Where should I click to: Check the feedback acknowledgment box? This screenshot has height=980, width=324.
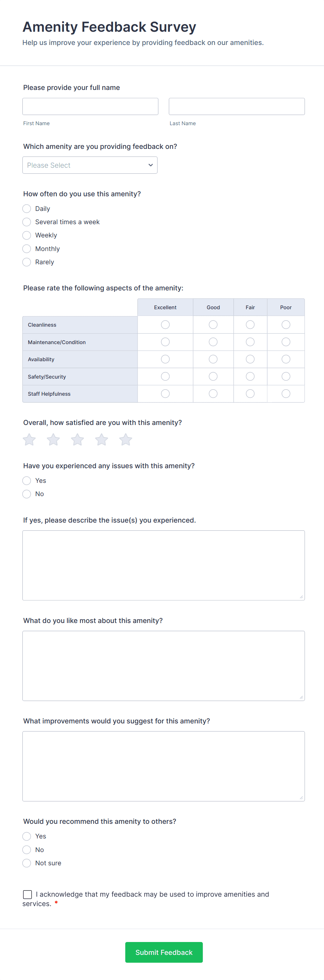[x=27, y=894]
